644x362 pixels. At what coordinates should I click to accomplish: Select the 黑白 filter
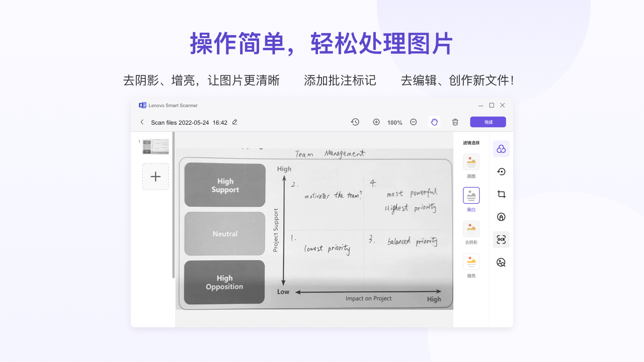pos(471,195)
